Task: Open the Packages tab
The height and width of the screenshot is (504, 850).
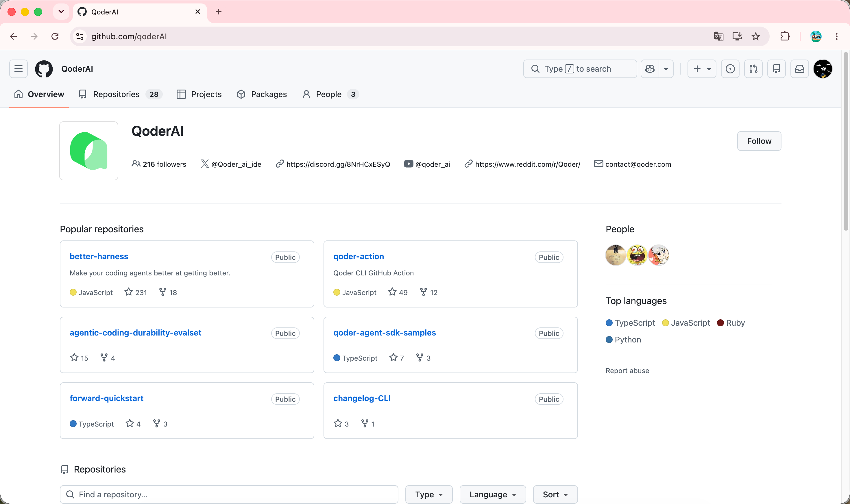Action: pyautogui.click(x=262, y=94)
